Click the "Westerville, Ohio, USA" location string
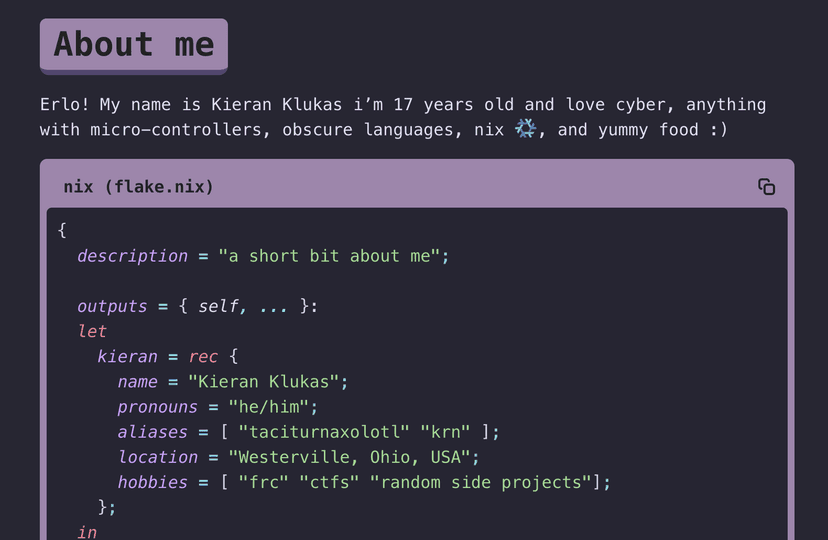Image resolution: width=828 pixels, height=540 pixels. pos(349,457)
